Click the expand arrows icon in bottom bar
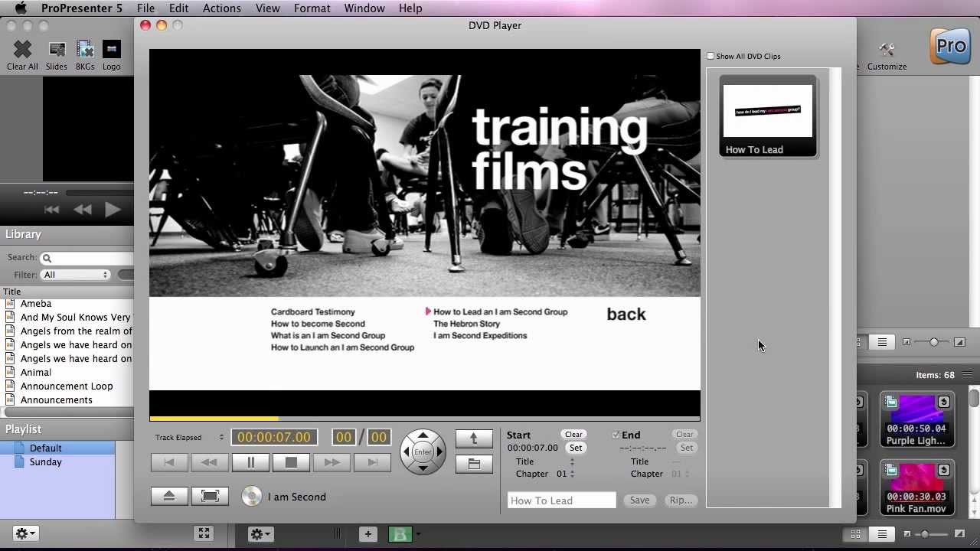980x551 pixels. tap(204, 533)
